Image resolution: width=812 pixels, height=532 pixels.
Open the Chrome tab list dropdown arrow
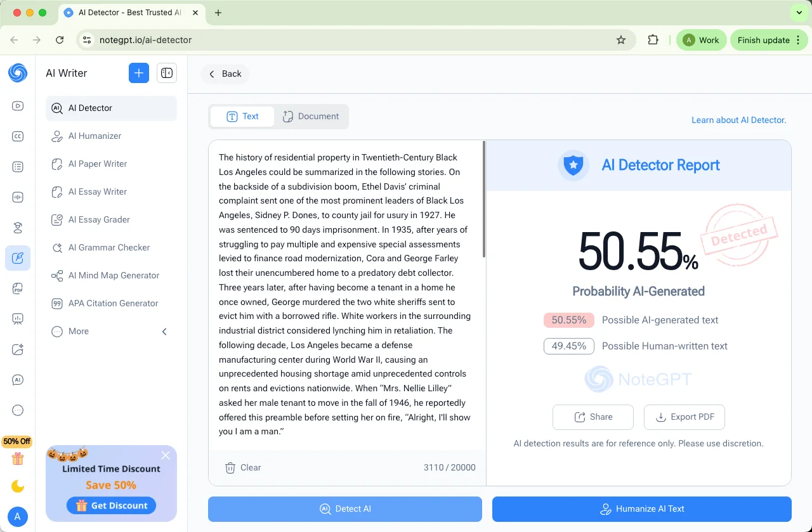799,13
